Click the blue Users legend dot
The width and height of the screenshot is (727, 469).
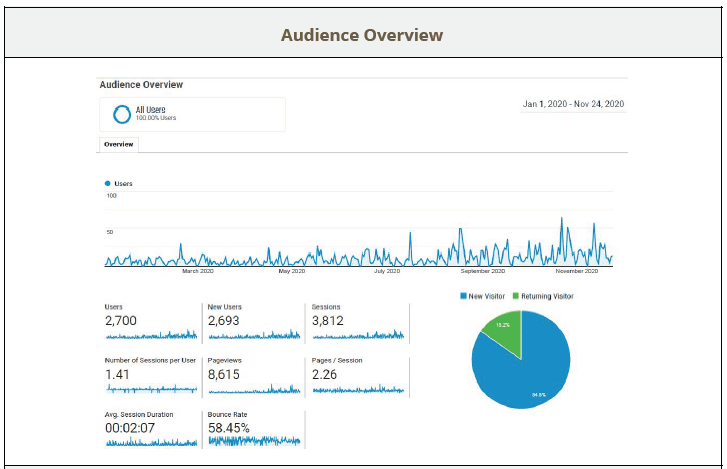(108, 184)
